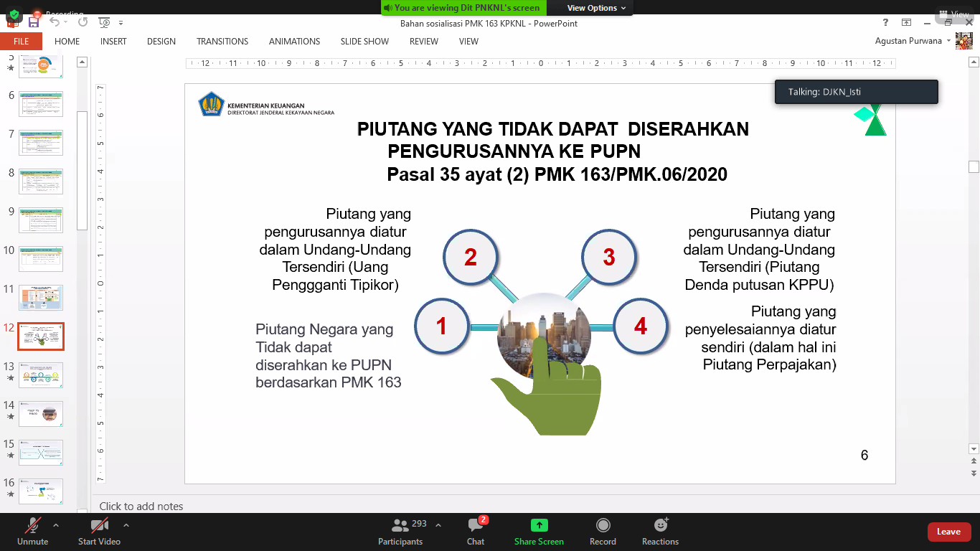Open the Agustan Purwana account dropdown
Image resolution: width=980 pixels, height=551 pixels.
[948, 41]
